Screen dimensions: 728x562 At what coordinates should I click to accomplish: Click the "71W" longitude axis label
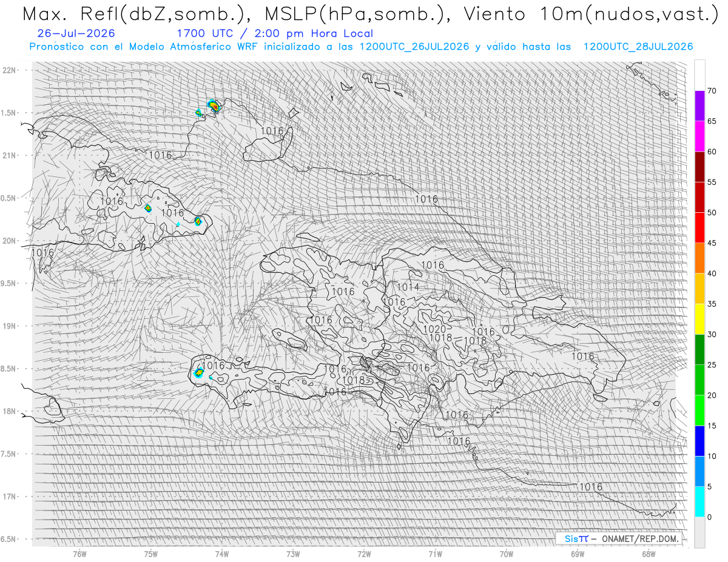pyautogui.click(x=435, y=554)
